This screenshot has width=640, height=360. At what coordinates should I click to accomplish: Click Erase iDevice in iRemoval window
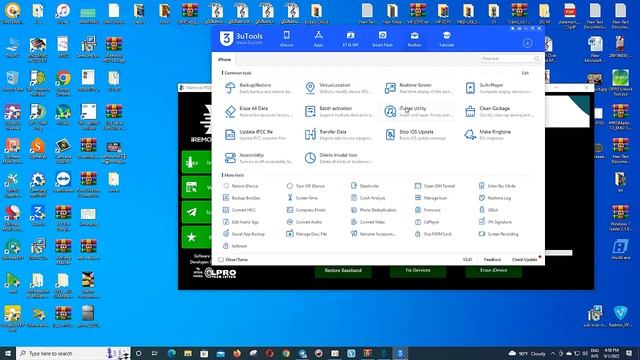493,271
